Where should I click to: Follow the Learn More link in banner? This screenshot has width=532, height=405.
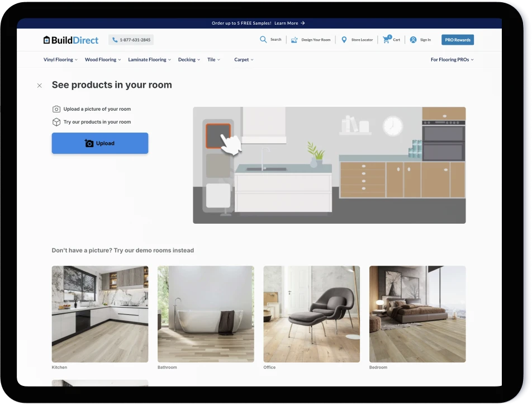click(x=289, y=23)
